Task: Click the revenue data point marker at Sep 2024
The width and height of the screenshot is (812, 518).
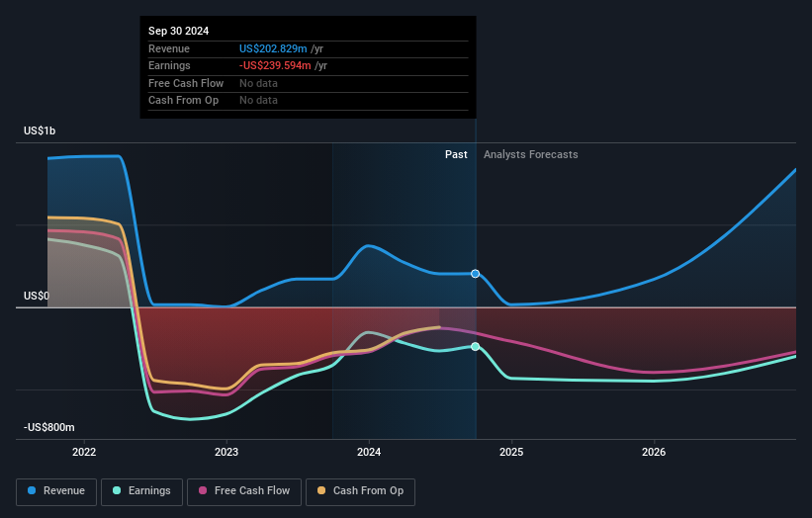Action: tap(476, 274)
